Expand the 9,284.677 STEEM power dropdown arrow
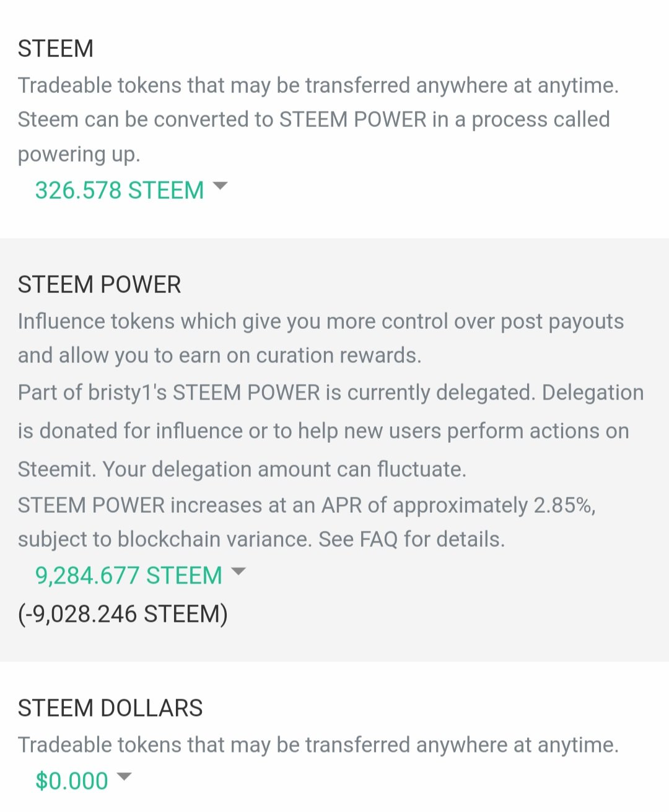The height and width of the screenshot is (812, 669). point(238,571)
